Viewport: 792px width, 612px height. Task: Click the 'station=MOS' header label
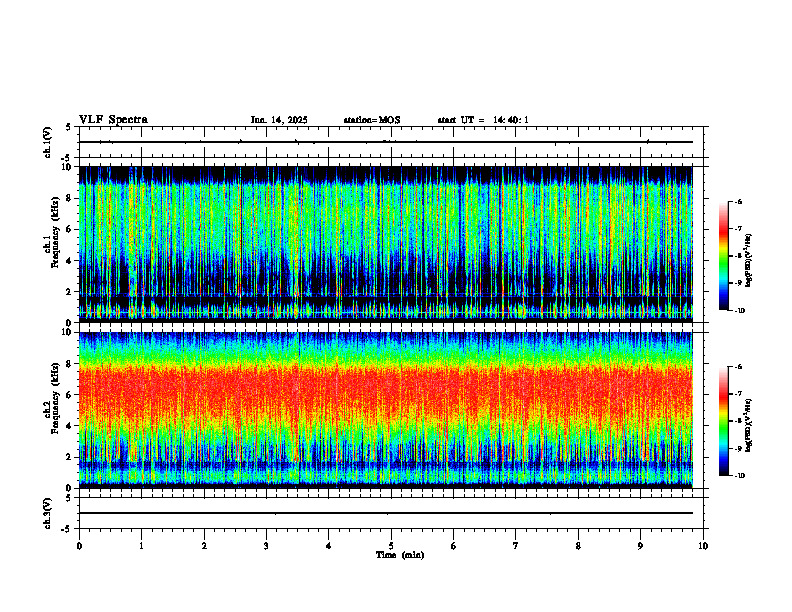[x=372, y=120]
